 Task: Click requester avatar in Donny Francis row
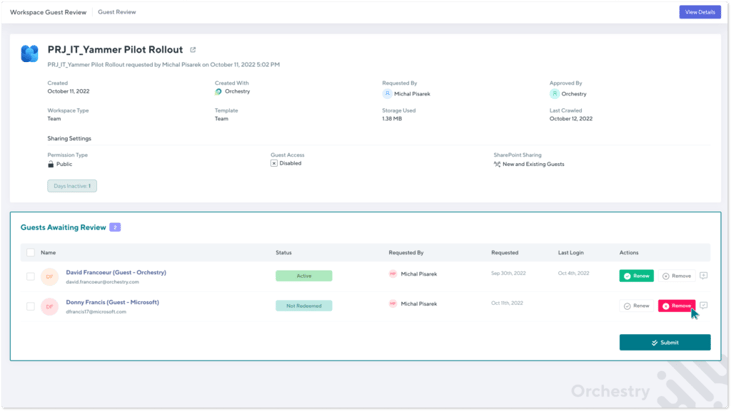[393, 304]
